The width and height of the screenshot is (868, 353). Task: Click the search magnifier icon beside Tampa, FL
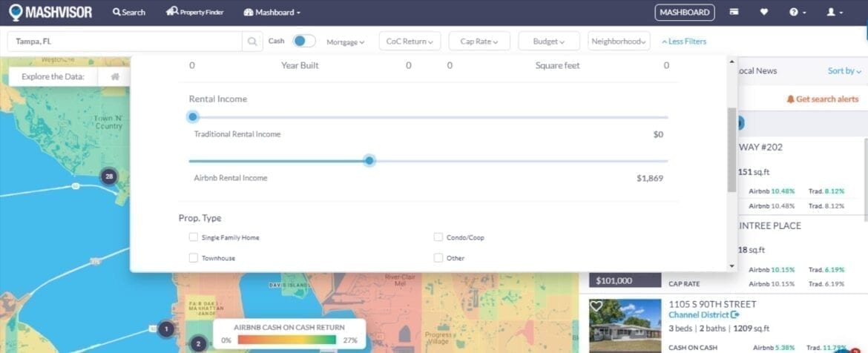(x=252, y=42)
